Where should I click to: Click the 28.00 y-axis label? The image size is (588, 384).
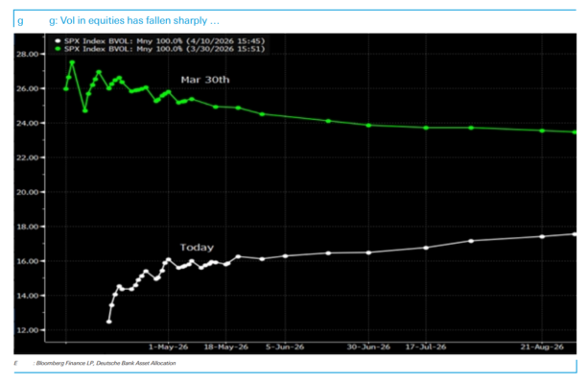(28, 54)
